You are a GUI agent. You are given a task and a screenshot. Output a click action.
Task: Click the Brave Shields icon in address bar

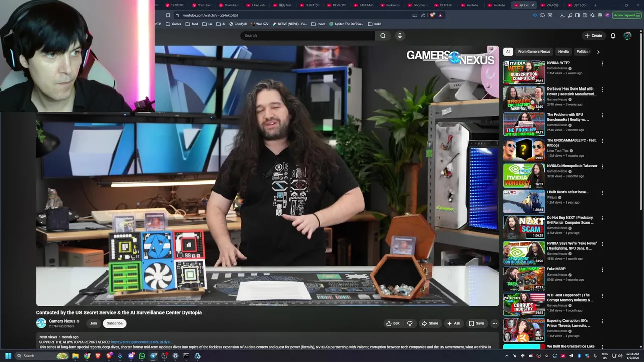(x=432, y=15)
